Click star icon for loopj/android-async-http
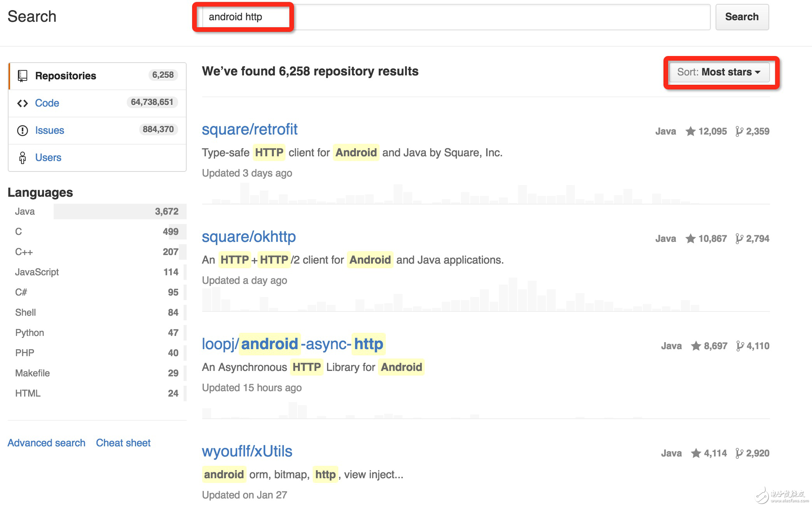This screenshot has width=812, height=507. coord(696,346)
